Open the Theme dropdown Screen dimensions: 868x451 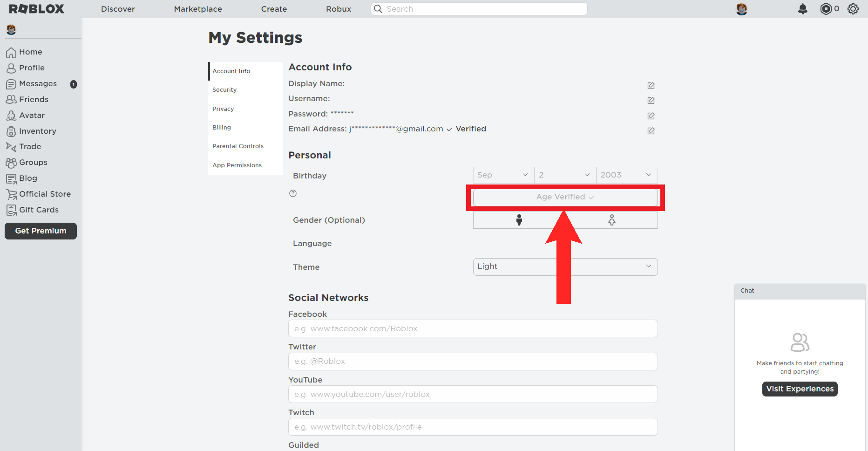point(565,267)
